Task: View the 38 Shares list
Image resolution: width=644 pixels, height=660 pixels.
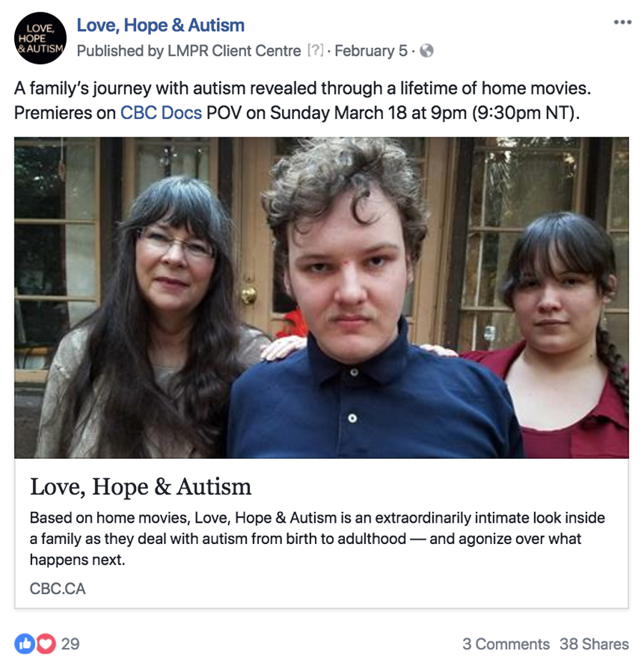Action: (x=594, y=644)
